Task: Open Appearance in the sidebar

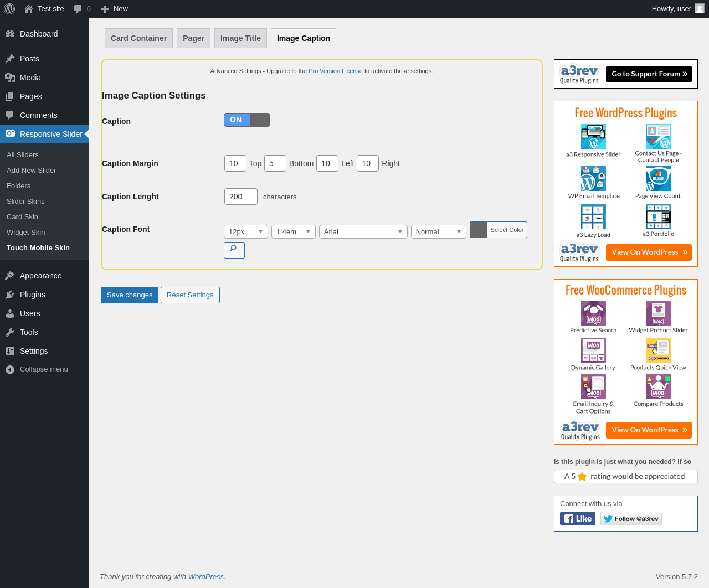Action: 44,276
